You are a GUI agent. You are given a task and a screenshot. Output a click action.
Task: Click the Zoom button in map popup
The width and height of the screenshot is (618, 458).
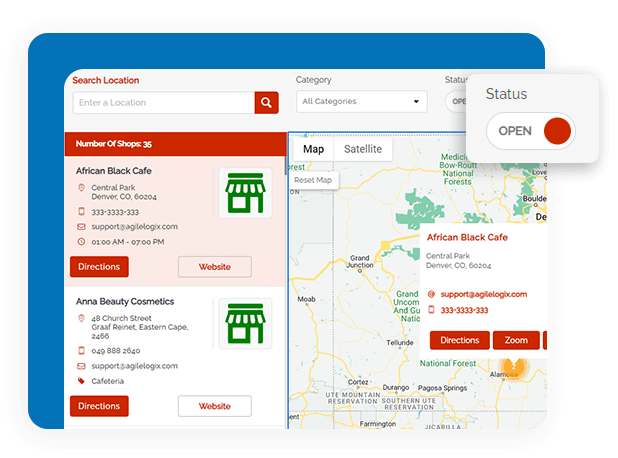tap(516, 340)
